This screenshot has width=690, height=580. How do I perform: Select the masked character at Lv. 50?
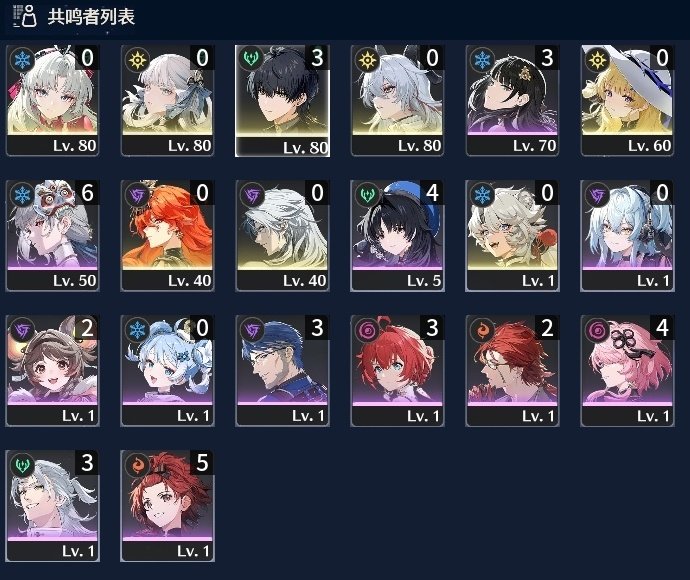[x=52, y=235]
